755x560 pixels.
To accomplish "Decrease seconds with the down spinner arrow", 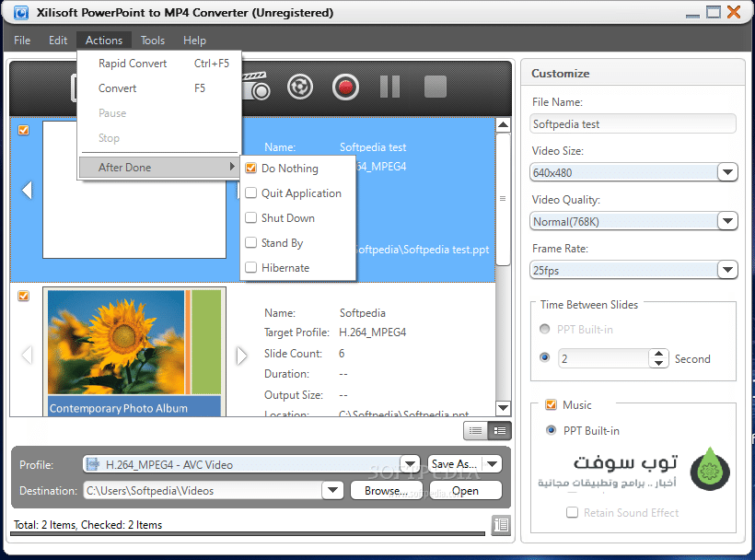I will tap(658, 363).
